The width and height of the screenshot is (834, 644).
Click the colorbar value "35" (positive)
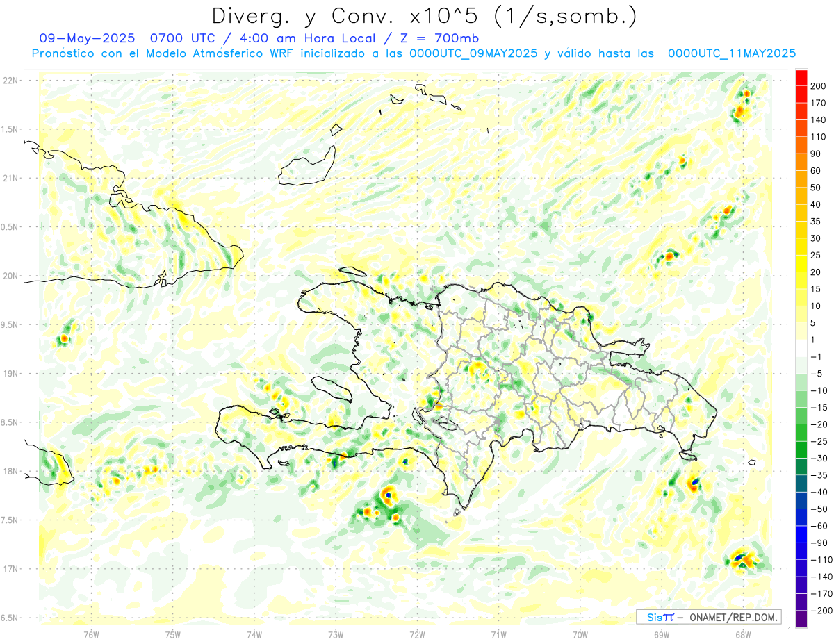(815, 222)
